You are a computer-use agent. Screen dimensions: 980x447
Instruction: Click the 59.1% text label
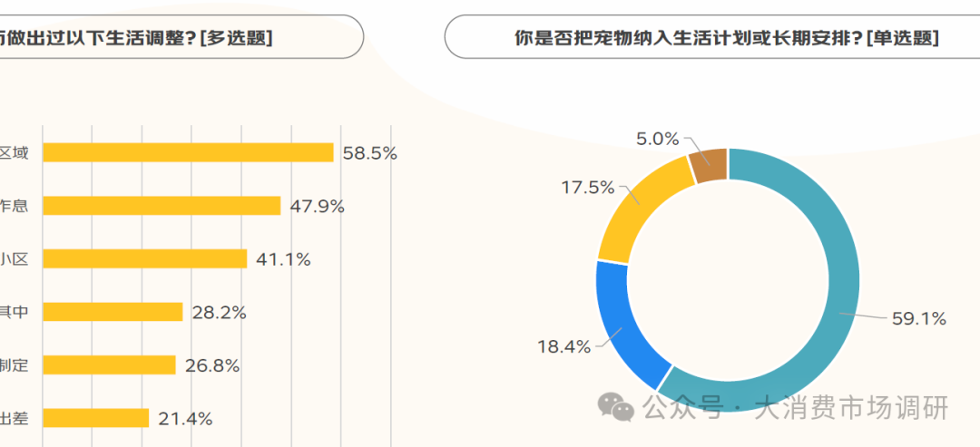(920, 318)
